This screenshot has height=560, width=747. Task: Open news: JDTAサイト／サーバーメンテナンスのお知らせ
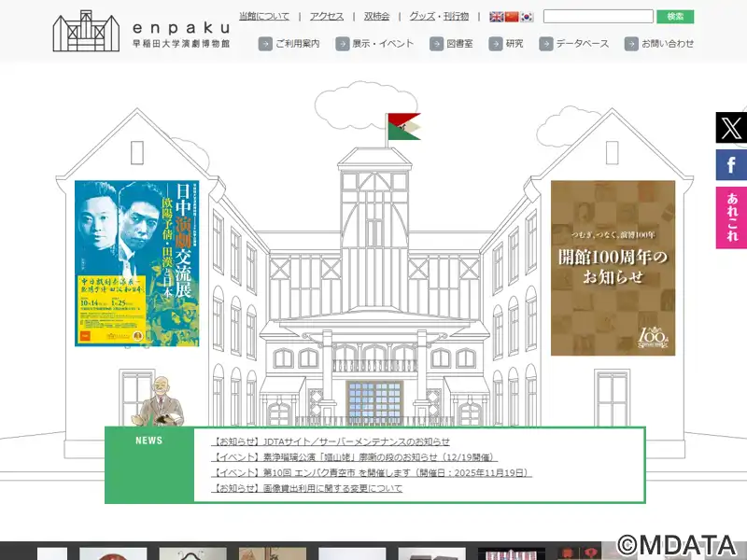(331, 441)
